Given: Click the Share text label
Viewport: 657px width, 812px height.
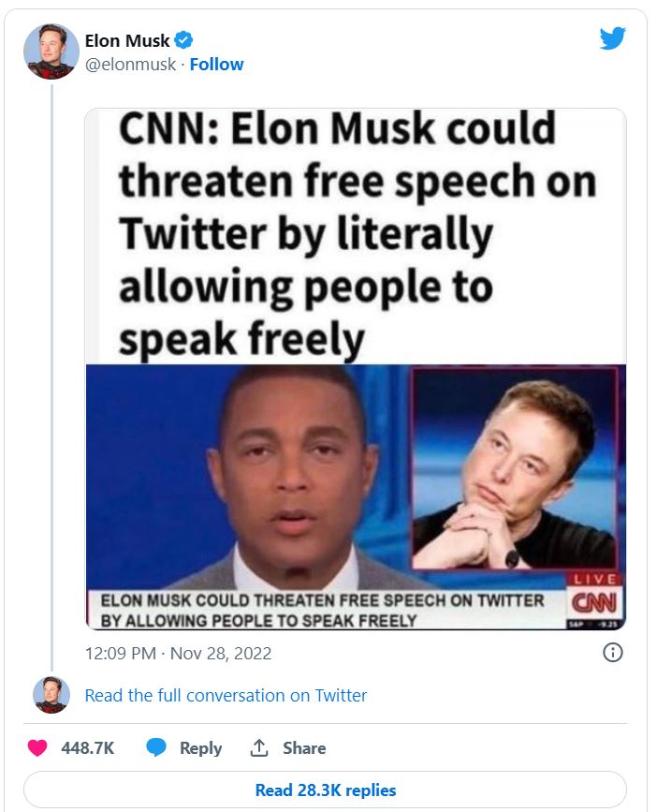Looking at the screenshot, I should tap(304, 748).
